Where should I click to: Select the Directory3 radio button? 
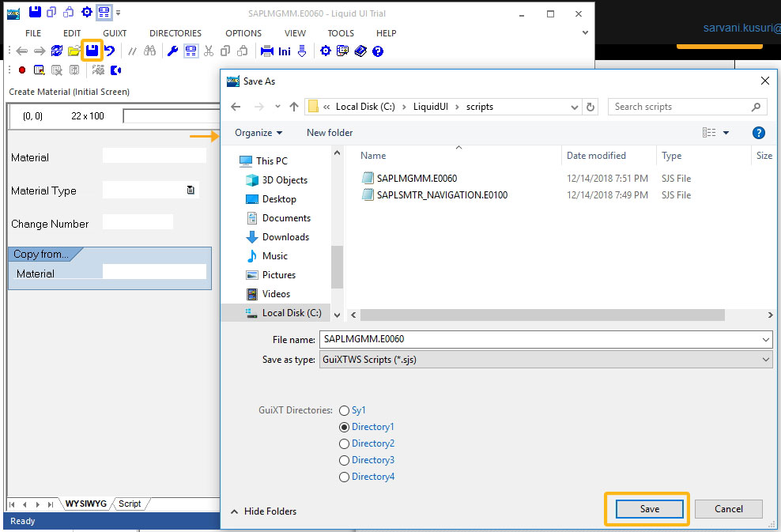tap(344, 460)
